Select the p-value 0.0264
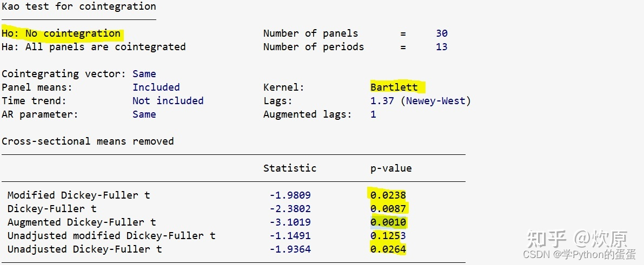Screen dimensions: 644x265 click(388, 249)
